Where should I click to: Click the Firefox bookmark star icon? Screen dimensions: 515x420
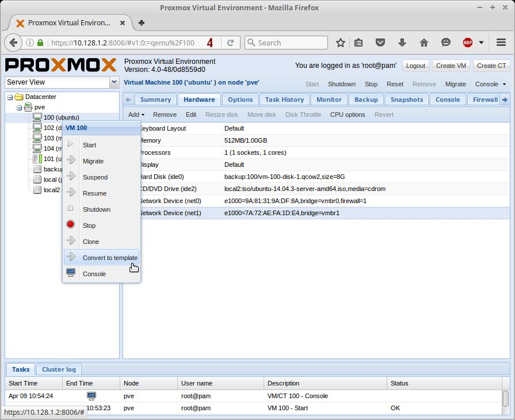(341, 43)
